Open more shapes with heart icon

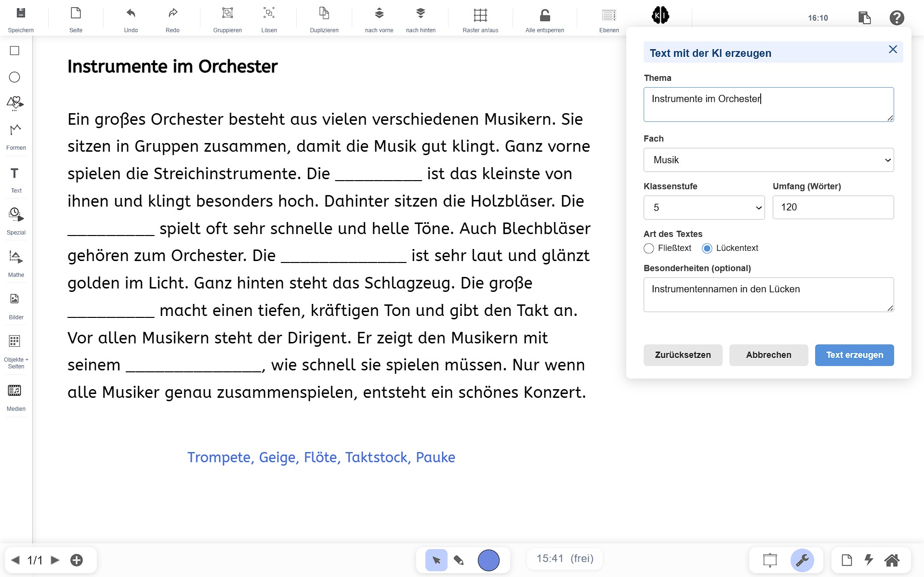click(x=15, y=103)
